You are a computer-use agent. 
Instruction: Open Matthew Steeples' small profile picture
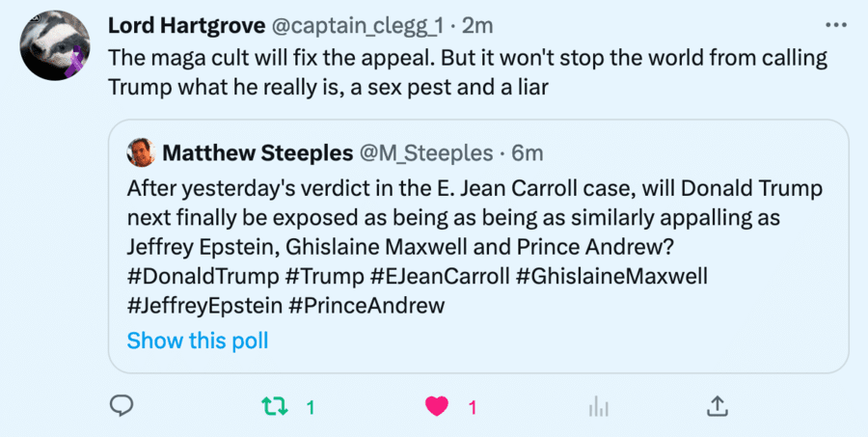coord(141,151)
